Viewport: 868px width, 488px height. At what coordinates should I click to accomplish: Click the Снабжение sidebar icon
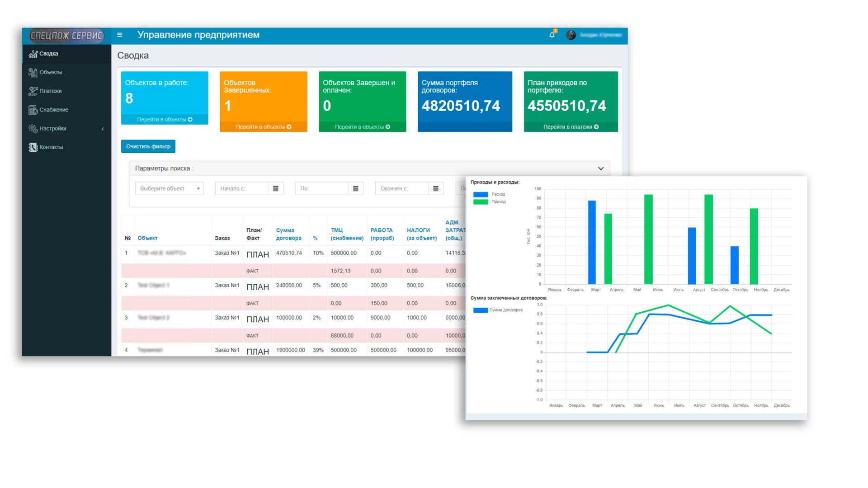(33, 110)
